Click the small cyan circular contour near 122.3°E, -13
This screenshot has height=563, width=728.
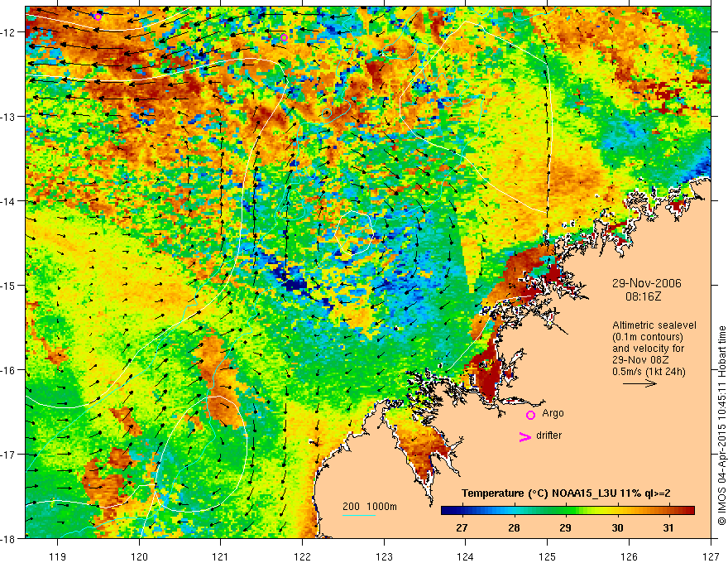327,113
